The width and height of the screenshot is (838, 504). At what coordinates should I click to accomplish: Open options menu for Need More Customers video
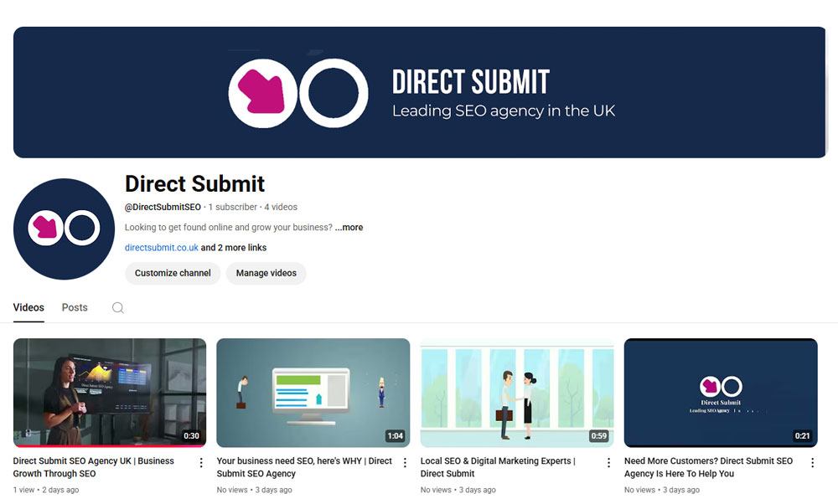[x=812, y=463]
